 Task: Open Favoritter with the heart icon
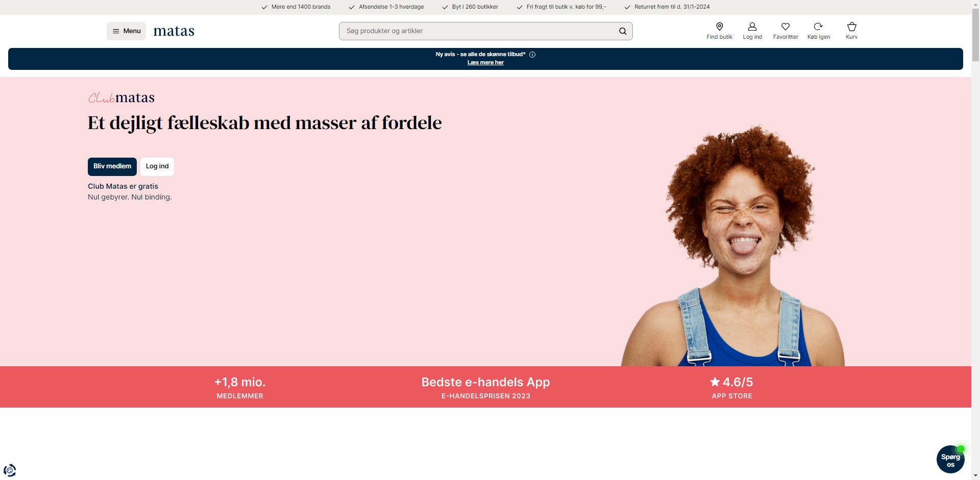click(x=785, y=31)
